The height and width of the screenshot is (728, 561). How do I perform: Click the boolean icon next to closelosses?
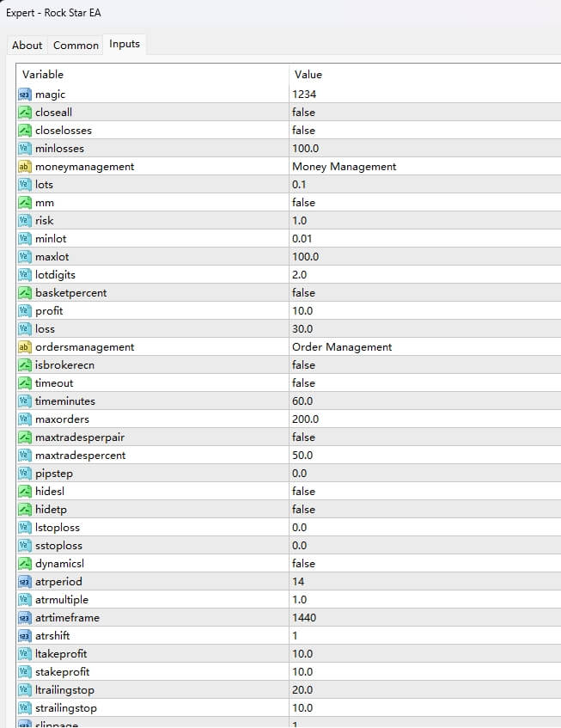click(x=25, y=131)
